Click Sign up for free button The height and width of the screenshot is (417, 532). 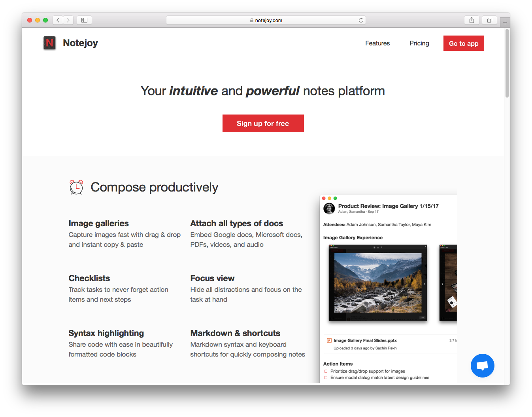coord(263,124)
